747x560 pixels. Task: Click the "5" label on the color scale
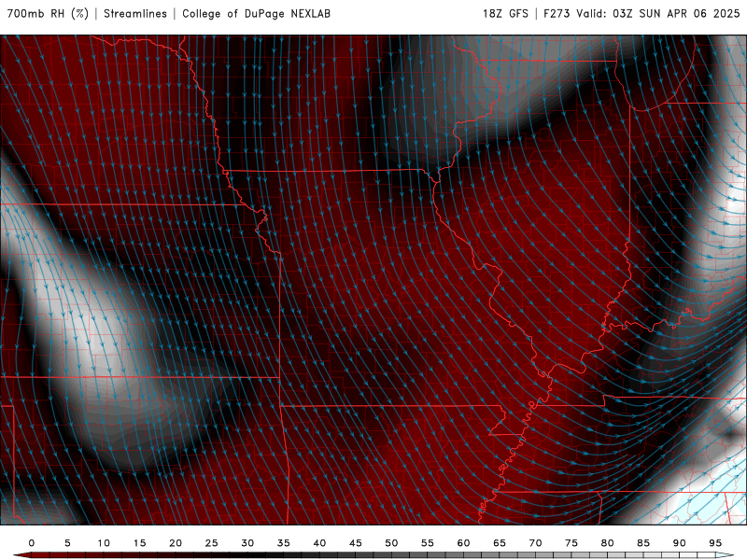click(67, 543)
